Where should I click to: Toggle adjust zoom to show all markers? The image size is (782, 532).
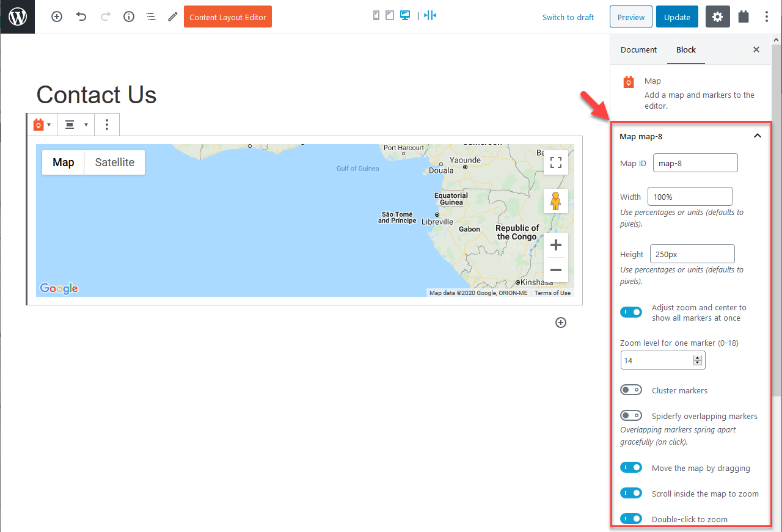(631, 312)
